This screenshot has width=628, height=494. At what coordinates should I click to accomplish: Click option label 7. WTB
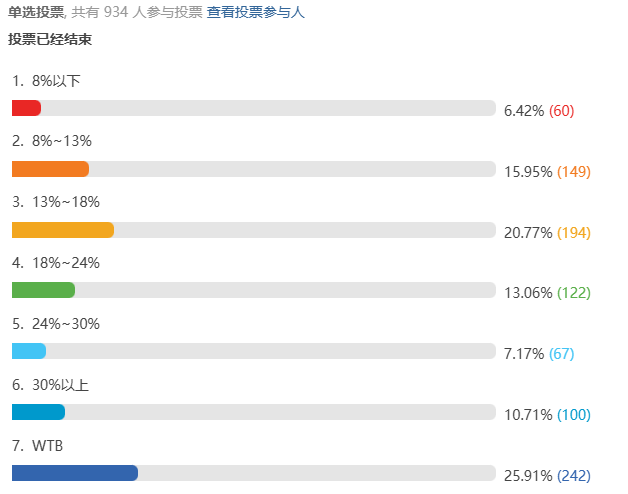pos(40,446)
